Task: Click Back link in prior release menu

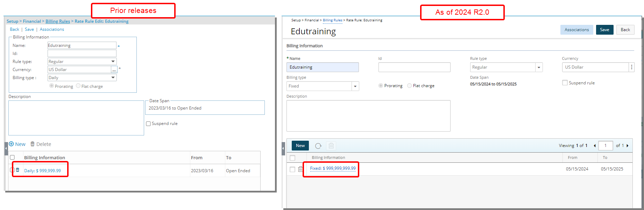Action: (x=14, y=29)
